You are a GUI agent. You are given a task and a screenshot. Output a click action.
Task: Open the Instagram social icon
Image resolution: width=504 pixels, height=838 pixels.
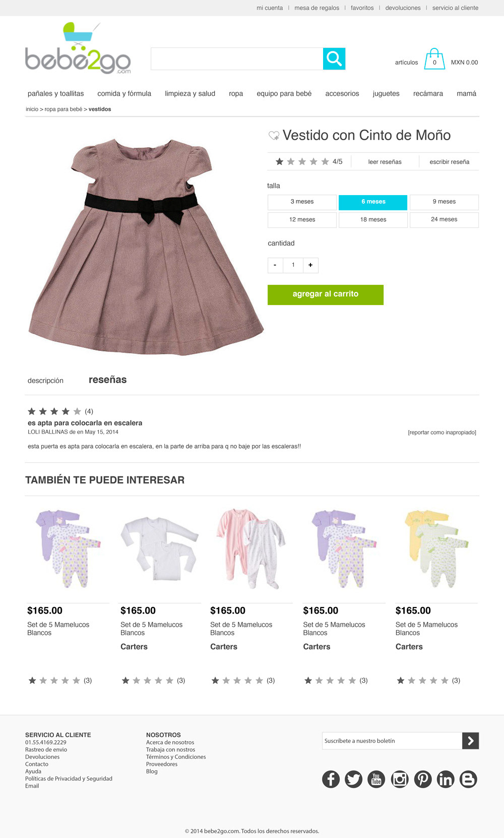[400, 779]
